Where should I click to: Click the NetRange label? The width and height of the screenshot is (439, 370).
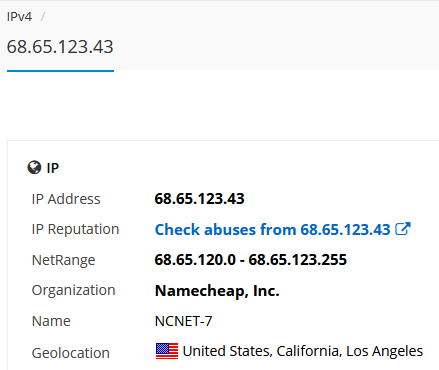point(63,260)
